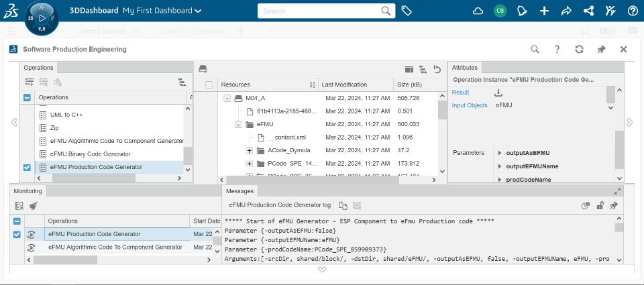Select the Messages tab
This screenshot has width=644, height=285.
point(240,191)
